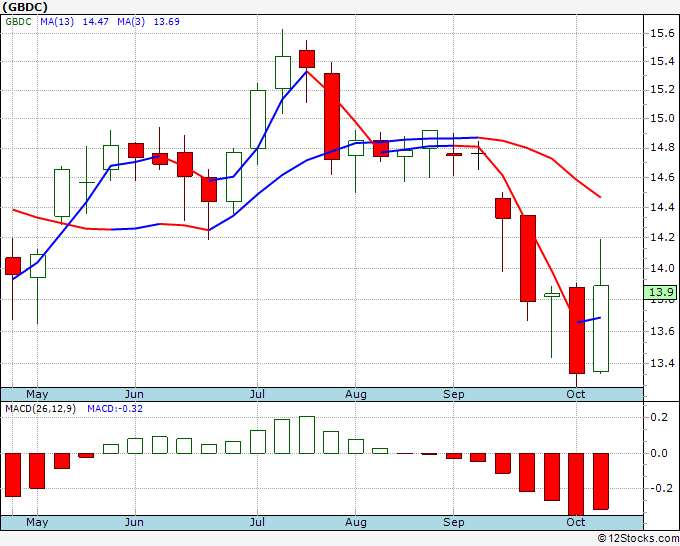Click the 15.2 price axis label
This screenshot has width=680, height=546.
point(662,90)
